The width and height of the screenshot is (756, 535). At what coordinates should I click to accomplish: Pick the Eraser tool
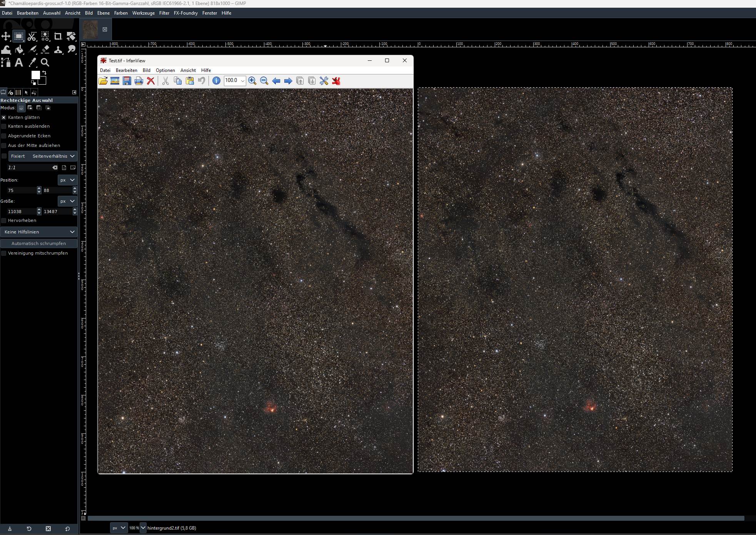coord(45,50)
